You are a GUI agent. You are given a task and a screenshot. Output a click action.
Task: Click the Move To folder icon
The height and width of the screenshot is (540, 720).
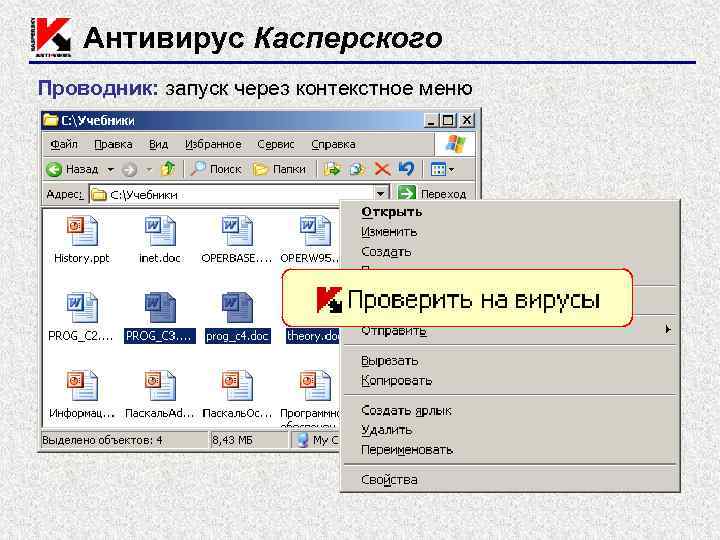tap(332, 169)
